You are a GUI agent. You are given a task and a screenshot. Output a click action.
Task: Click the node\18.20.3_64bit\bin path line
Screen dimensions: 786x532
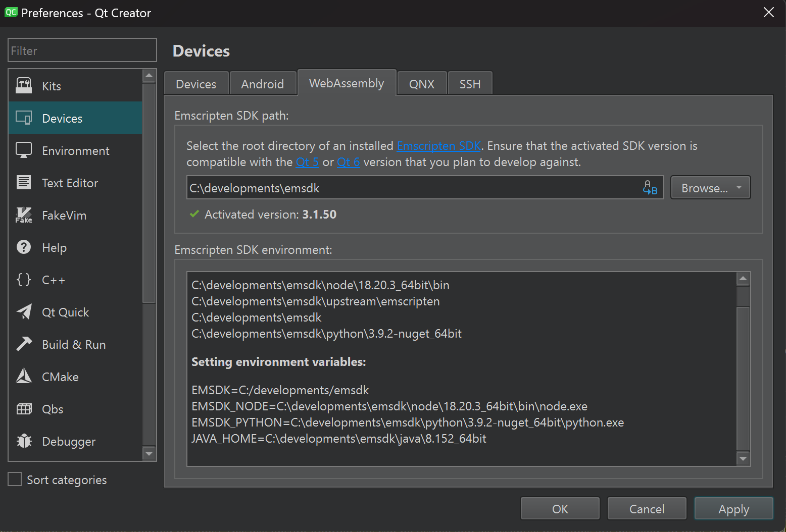(320, 285)
